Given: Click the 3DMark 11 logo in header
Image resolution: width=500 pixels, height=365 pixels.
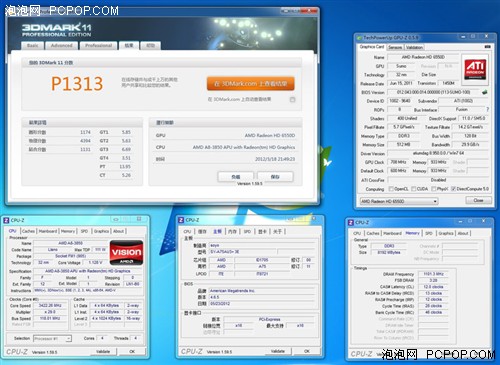Looking at the screenshot, I should pyautogui.click(x=57, y=30).
